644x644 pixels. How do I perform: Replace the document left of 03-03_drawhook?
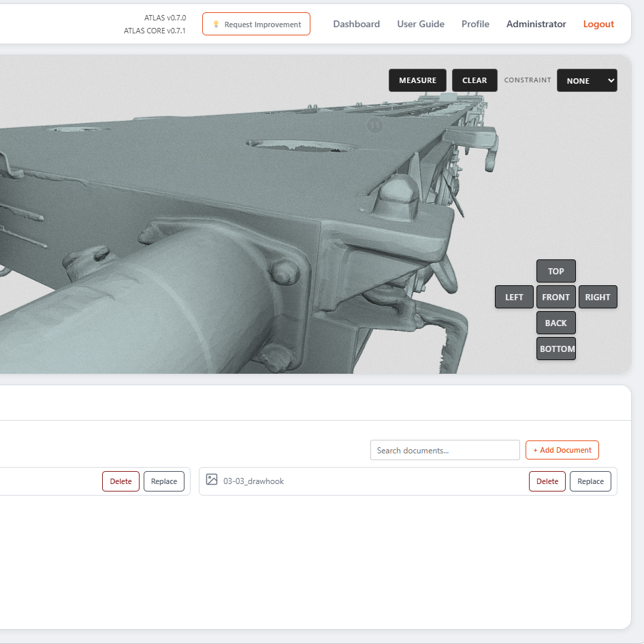[164, 481]
